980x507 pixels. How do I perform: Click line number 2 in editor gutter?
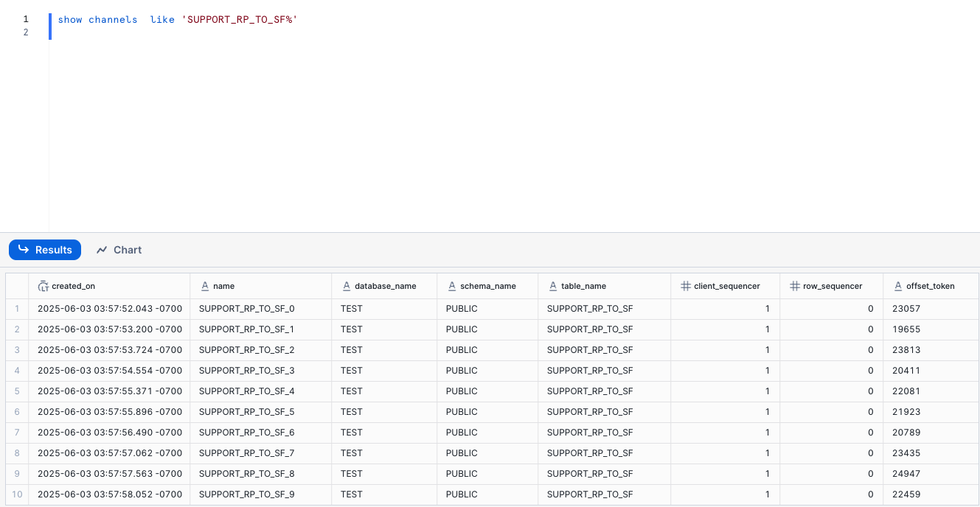point(26,32)
